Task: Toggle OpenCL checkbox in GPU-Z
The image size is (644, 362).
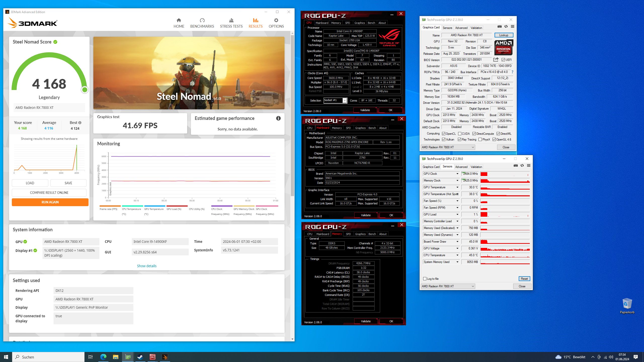Action: click(444, 134)
